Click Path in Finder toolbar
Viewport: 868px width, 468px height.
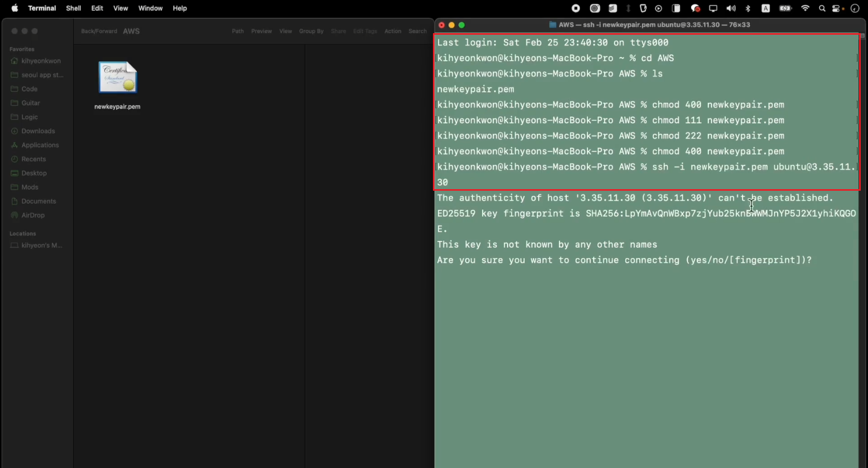click(x=238, y=31)
